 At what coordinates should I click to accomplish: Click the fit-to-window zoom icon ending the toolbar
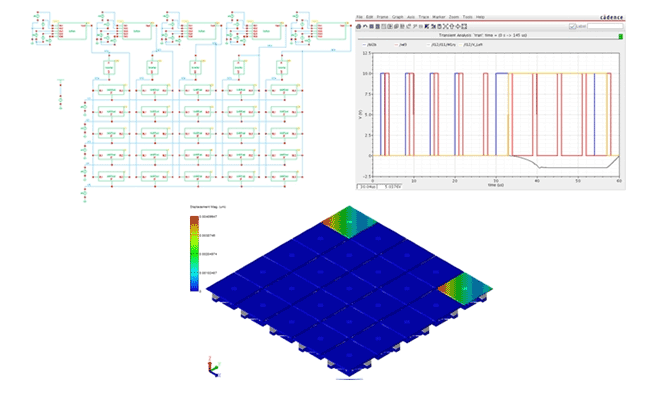tap(464, 26)
